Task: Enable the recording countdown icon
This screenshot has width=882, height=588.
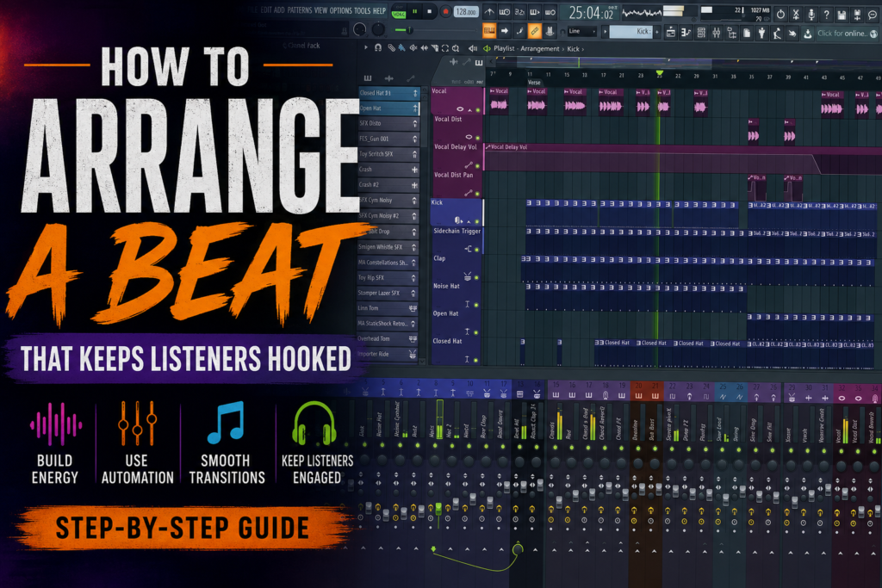Action: [519, 12]
